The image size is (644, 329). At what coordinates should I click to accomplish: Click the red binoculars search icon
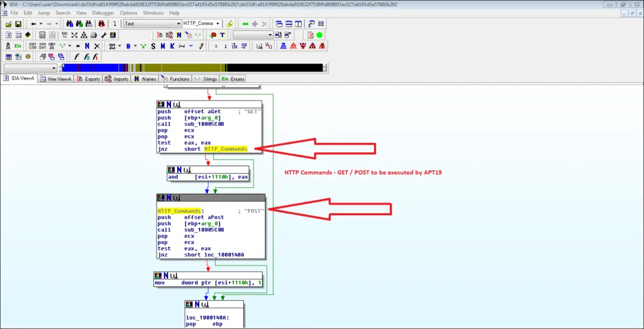tap(101, 24)
